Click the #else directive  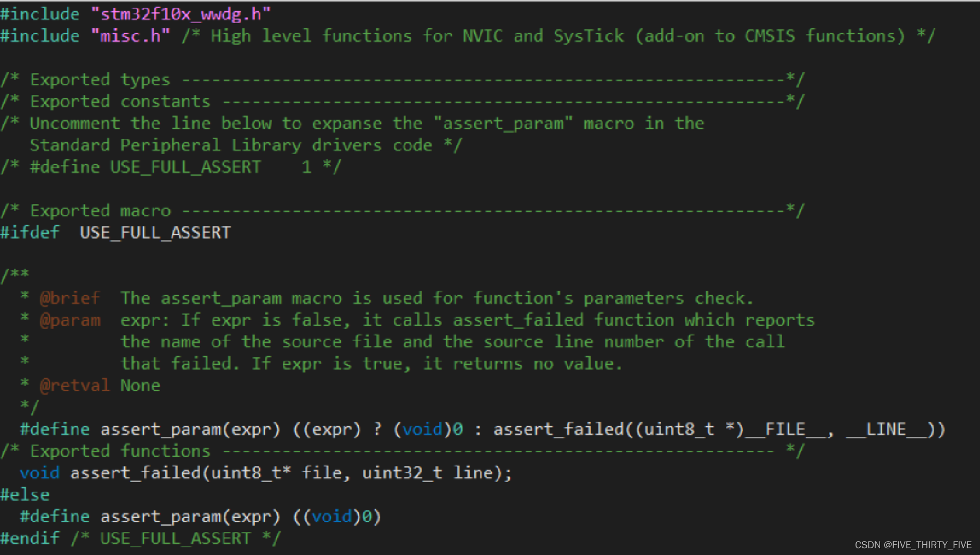point(25,495)
